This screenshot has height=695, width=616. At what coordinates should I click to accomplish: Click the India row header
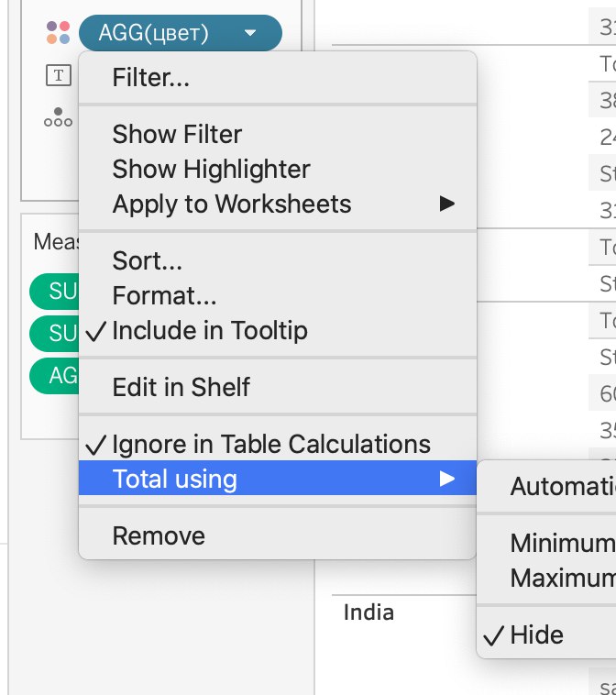(x=368, y=612)
